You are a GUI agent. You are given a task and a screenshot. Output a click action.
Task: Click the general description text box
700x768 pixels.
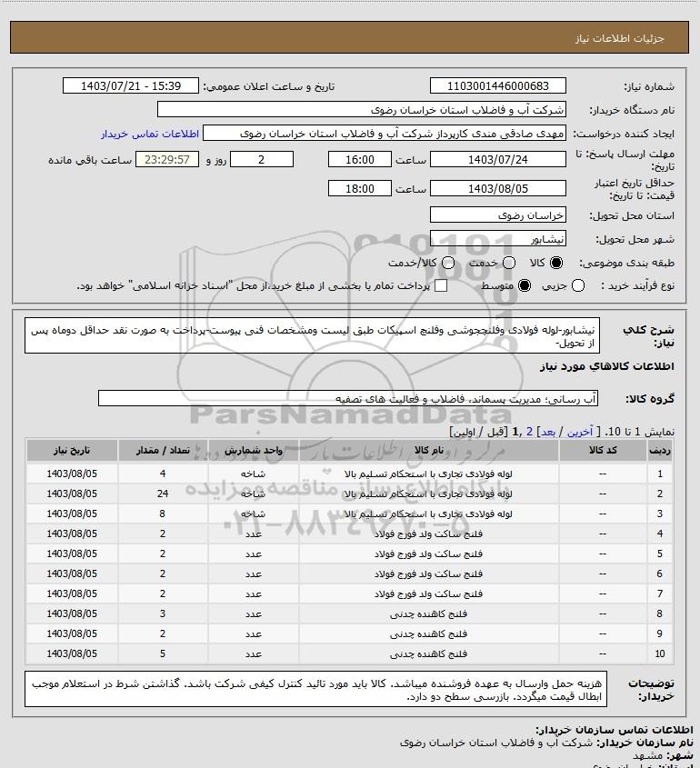coord(312,335)
